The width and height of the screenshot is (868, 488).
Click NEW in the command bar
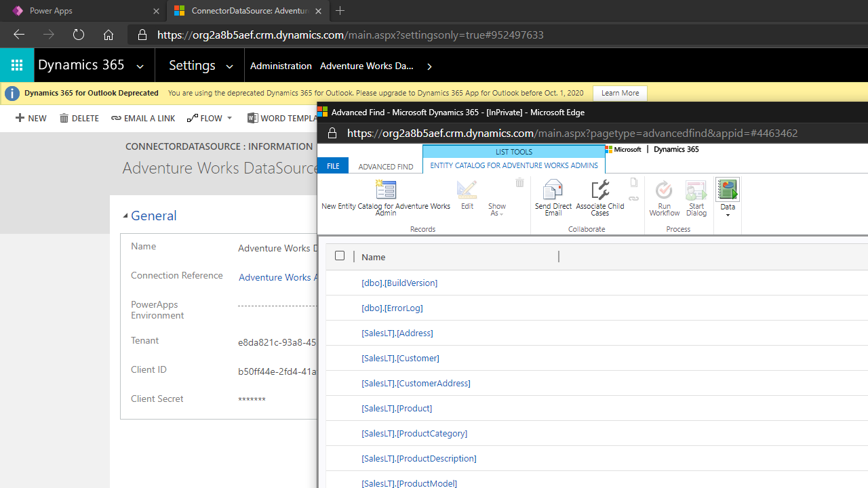(31, 118)
